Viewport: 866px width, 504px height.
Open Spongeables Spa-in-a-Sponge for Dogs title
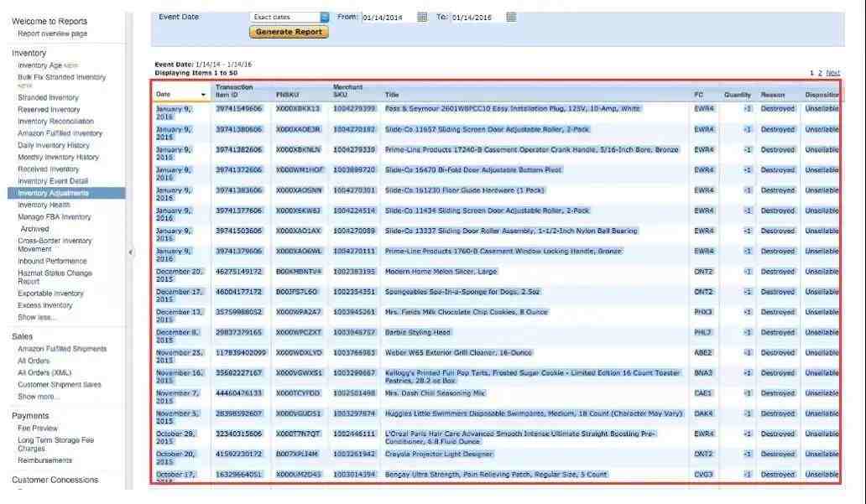(462, 292)
